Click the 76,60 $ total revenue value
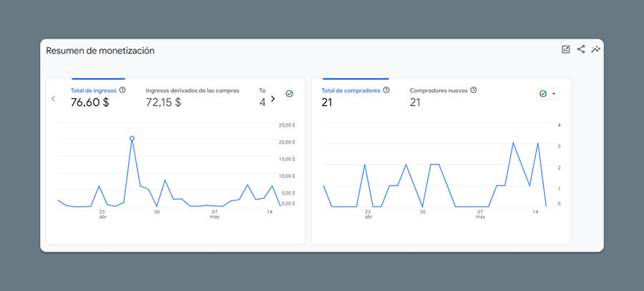 (x=89, y=103)
